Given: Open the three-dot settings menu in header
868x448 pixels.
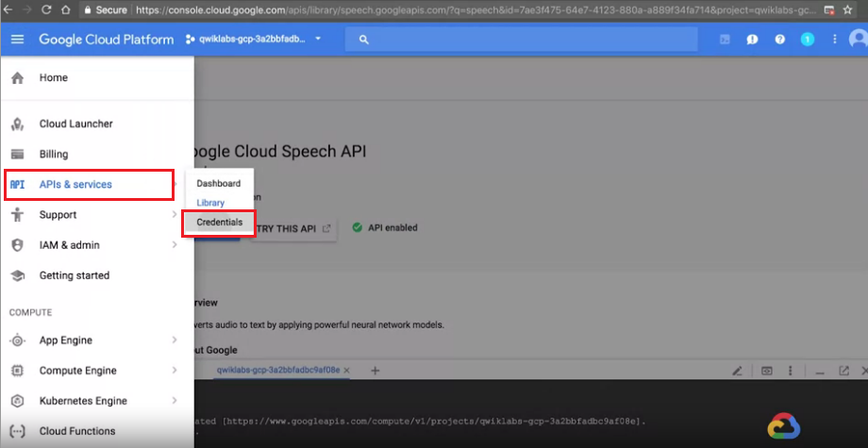Looking at the screenshot, I should point(835,40).
